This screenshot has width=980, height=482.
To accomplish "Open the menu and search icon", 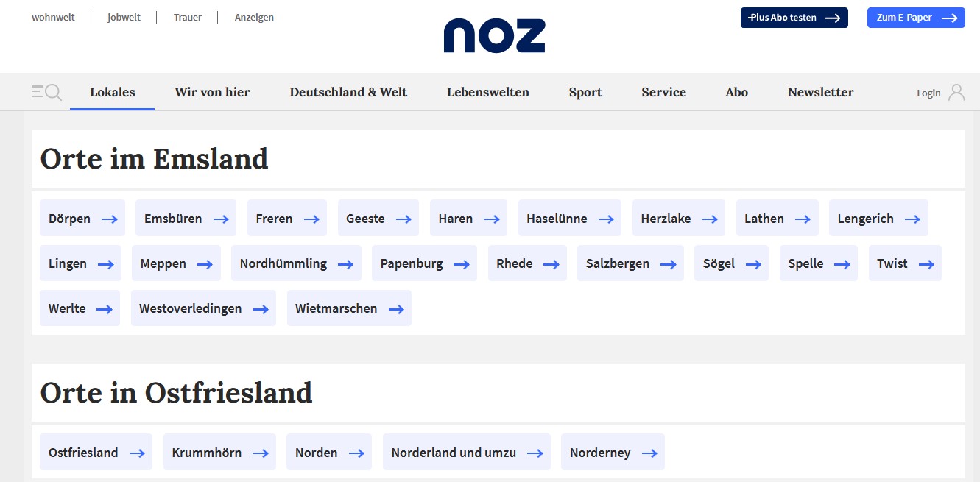I will (x=46, y=92).
